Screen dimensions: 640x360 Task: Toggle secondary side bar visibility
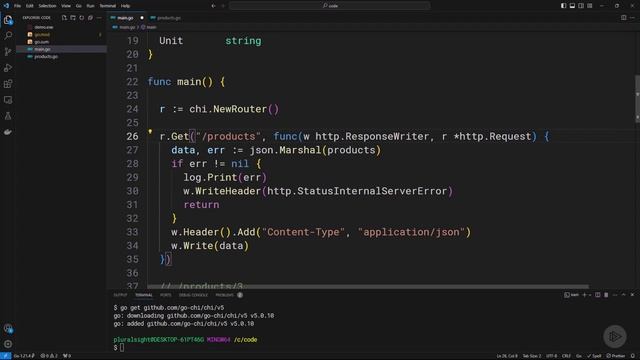[581, 6]
